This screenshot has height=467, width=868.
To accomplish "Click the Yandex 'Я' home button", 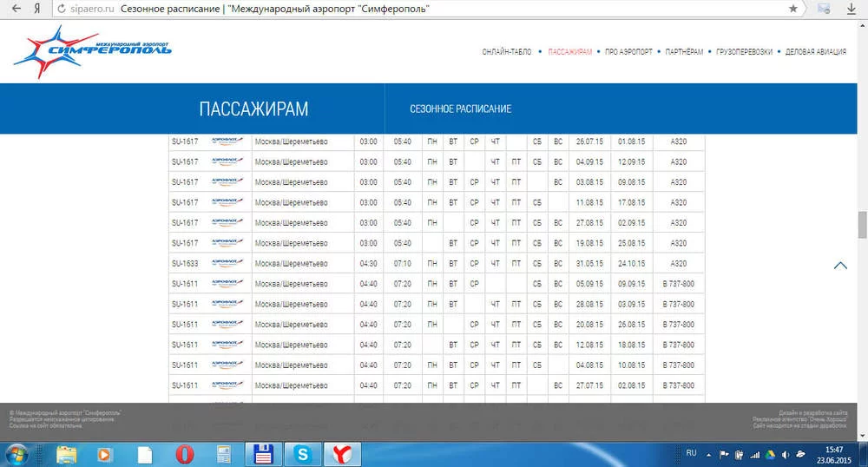I will [x=36, y=9].
